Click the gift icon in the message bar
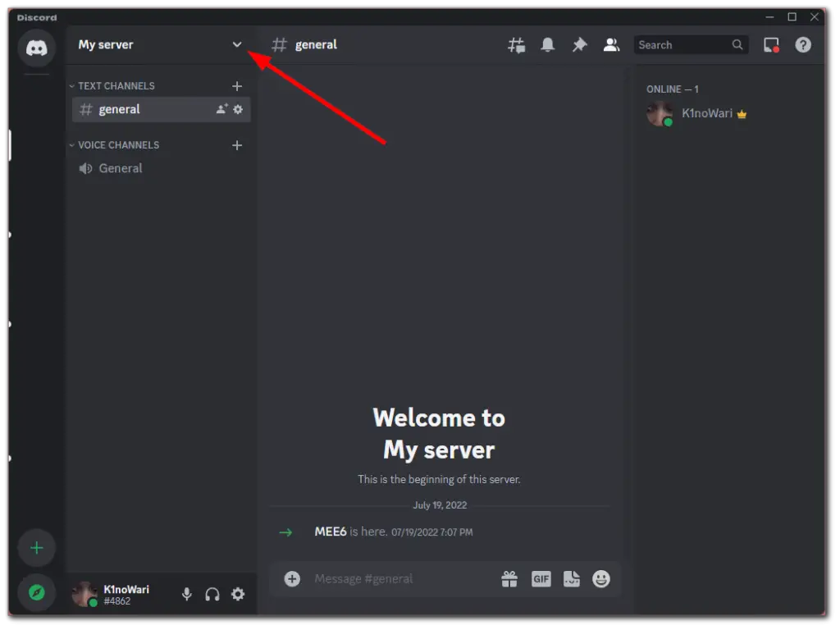Screen dimensions: 840x630 tap(509, 578)
